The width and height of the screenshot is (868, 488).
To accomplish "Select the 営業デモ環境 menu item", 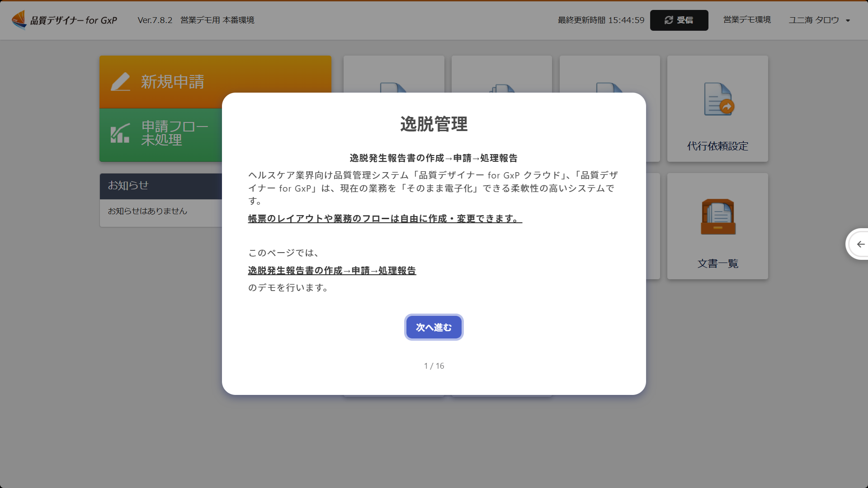I will click(x=747, y=20).
